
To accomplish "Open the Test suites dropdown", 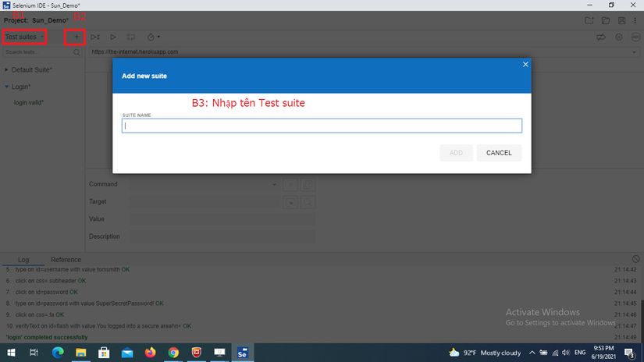I will [24, 37].
